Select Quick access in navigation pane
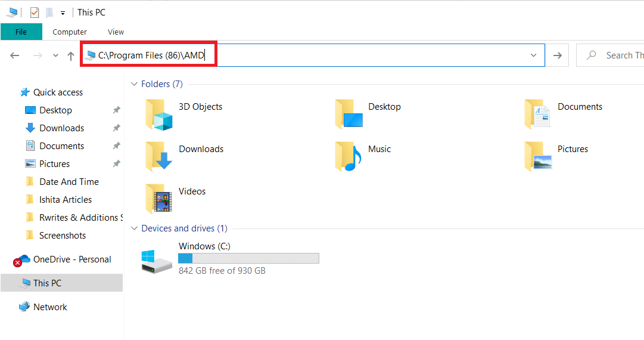Screen dimensions: 644x340 pos(58,92)
